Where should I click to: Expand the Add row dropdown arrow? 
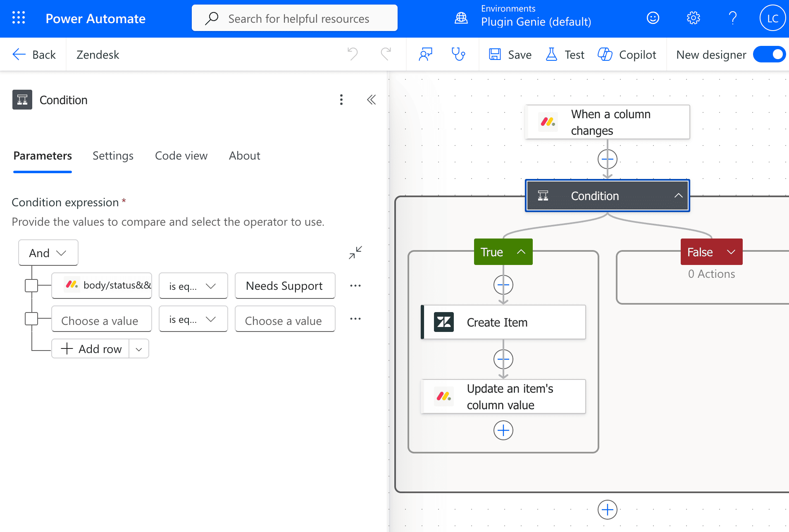(x=139, y=349)
